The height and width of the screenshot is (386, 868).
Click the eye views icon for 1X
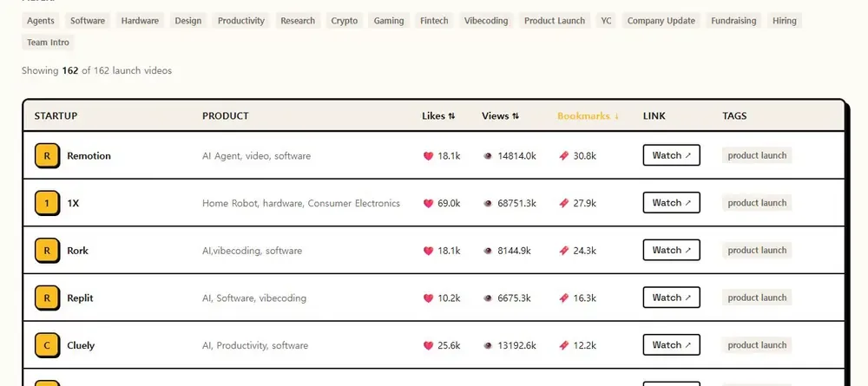tap(488, 204)
